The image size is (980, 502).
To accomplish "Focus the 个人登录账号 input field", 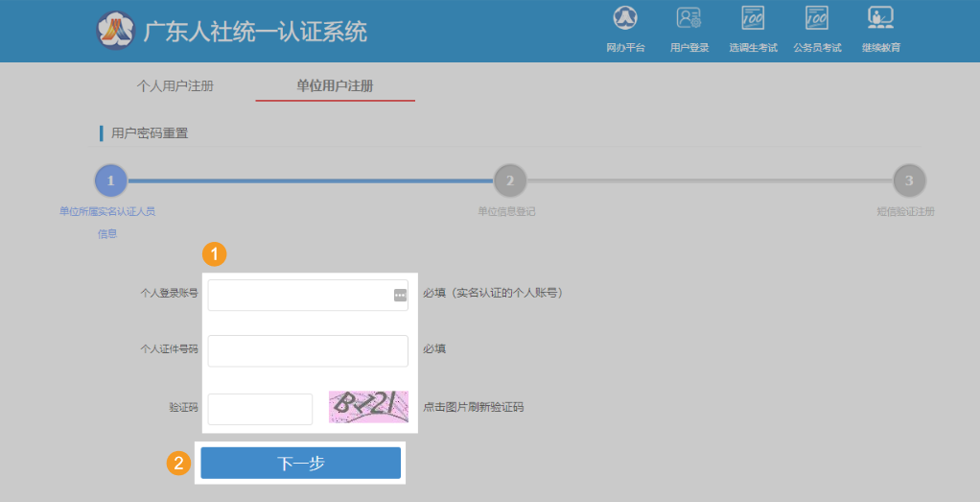I will [299, 296].
